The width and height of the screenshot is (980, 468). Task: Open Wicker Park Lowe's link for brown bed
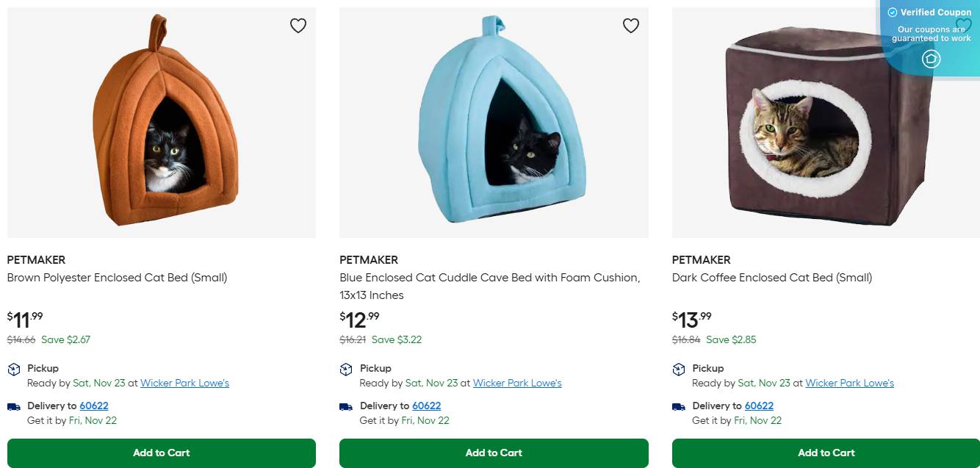(x=184, y=383)
